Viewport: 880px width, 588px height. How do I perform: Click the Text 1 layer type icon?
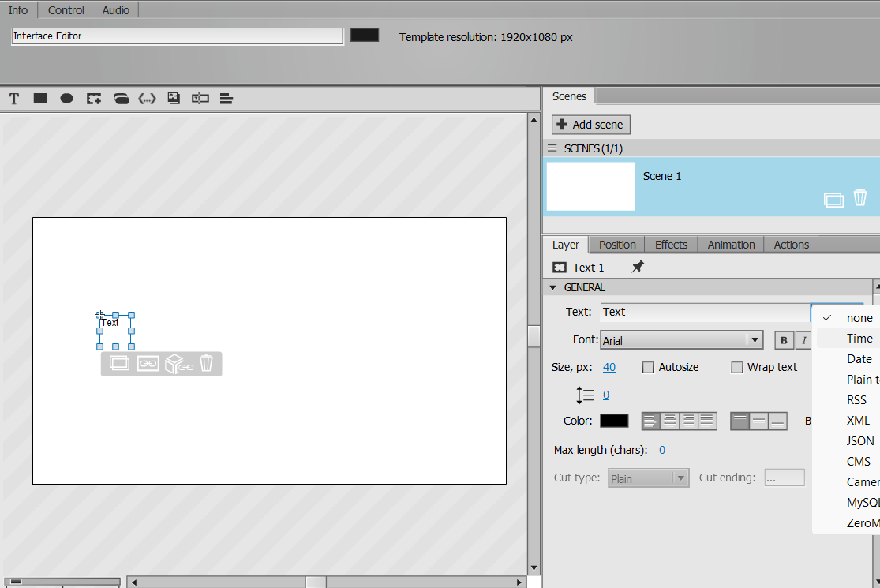pyautogui.click(x=560, y=267)
